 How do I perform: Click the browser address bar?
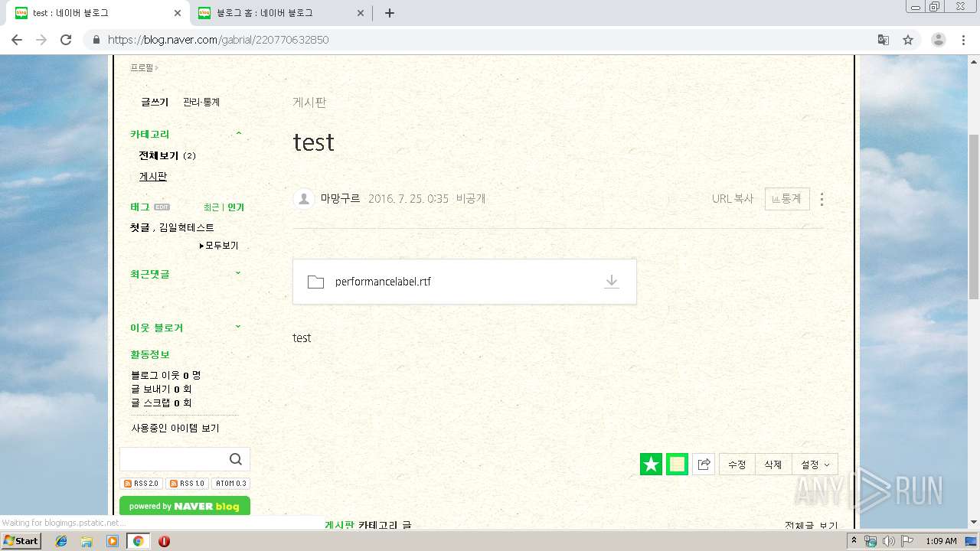click(482, 40)
